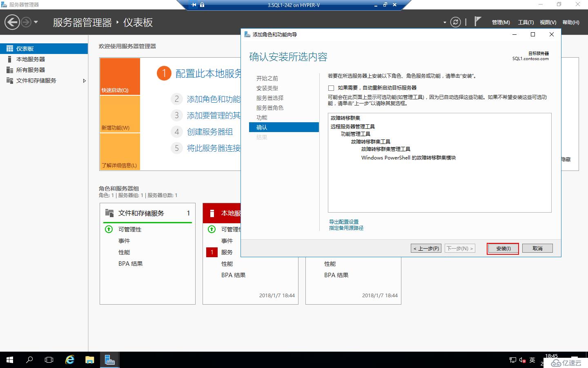Select 本地服务器 in the left sidebar
The width and height of the screenshot is (588, 368).
44,59
